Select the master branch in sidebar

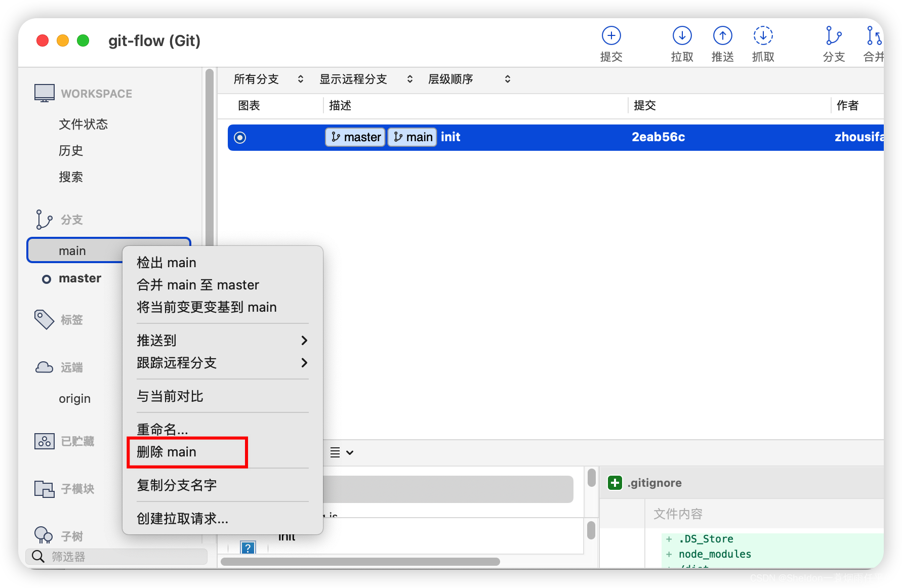[x=80, y=278]
